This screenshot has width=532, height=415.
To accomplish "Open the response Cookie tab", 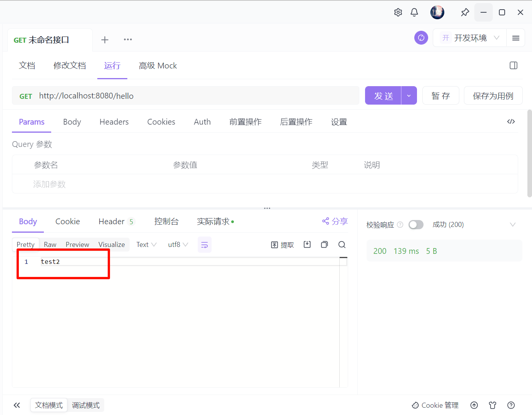I will coord(68,222).
